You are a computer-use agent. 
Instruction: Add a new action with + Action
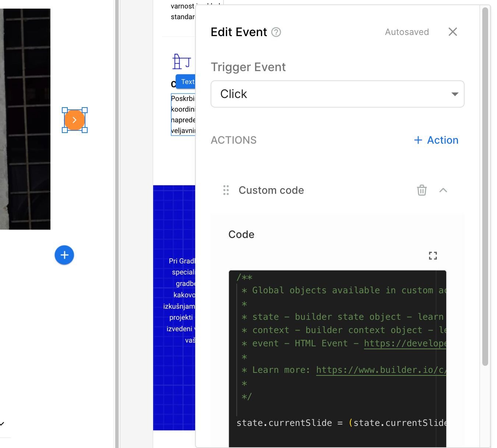[x=436, y=140]
